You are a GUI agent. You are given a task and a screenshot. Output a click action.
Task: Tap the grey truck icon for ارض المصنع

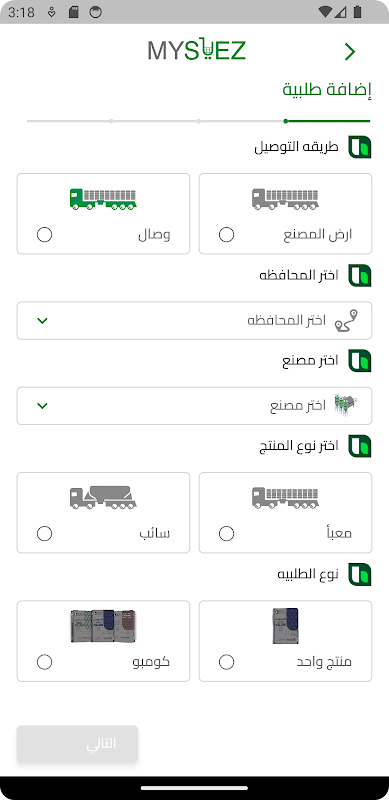click(x=285, y=199)
